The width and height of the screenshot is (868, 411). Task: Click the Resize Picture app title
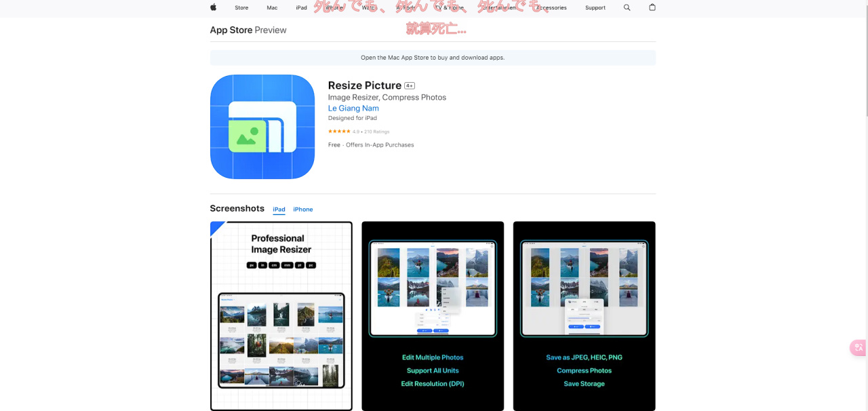coord(365,85)
